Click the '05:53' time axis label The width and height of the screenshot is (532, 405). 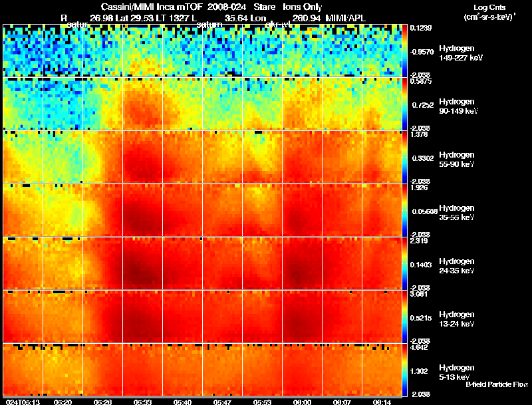[262, 402]
